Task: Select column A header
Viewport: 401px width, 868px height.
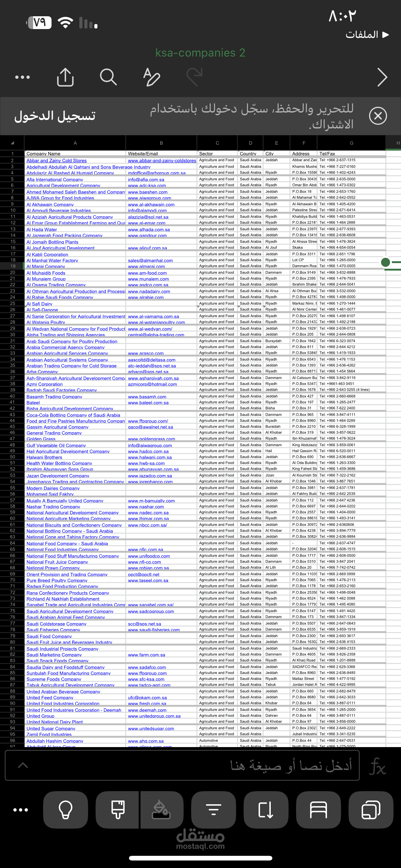Action: coord(75,143)
